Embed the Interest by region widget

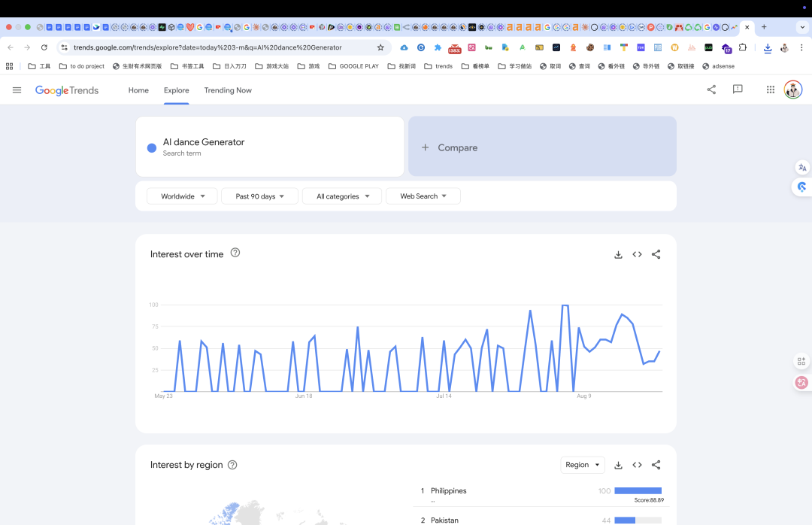637,465
